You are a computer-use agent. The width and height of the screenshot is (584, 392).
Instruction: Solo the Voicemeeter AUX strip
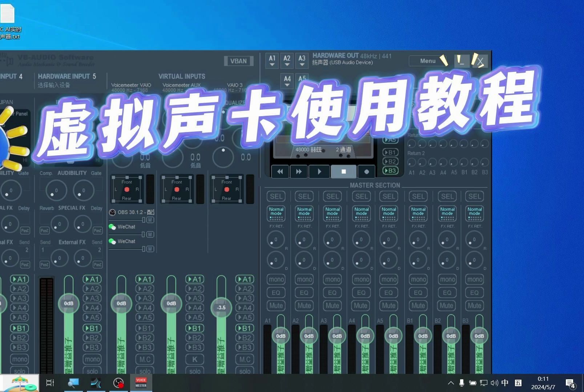tap(195, 371)
